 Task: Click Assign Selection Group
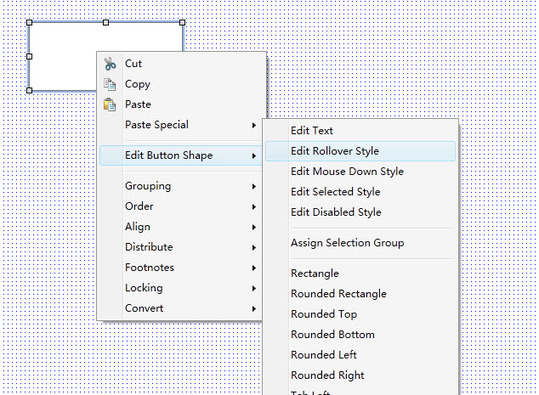[x=361, y=243]
